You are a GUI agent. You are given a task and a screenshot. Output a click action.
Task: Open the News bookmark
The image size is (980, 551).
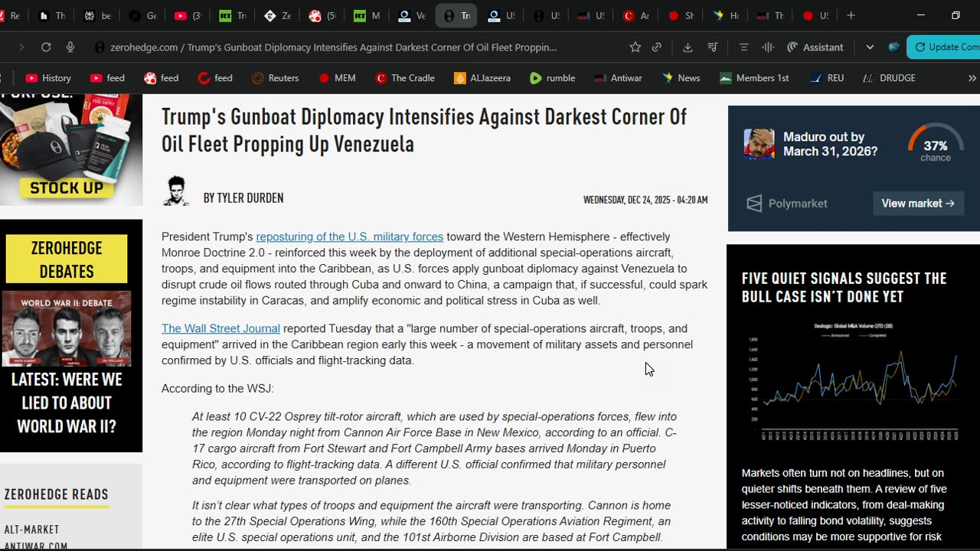pyautogui.click(x=681, y=78)
